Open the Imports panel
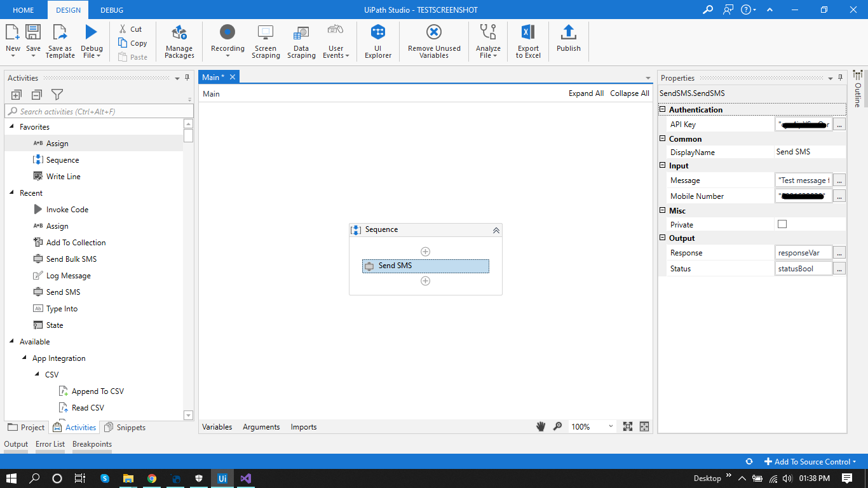 (x=304, y=427)
